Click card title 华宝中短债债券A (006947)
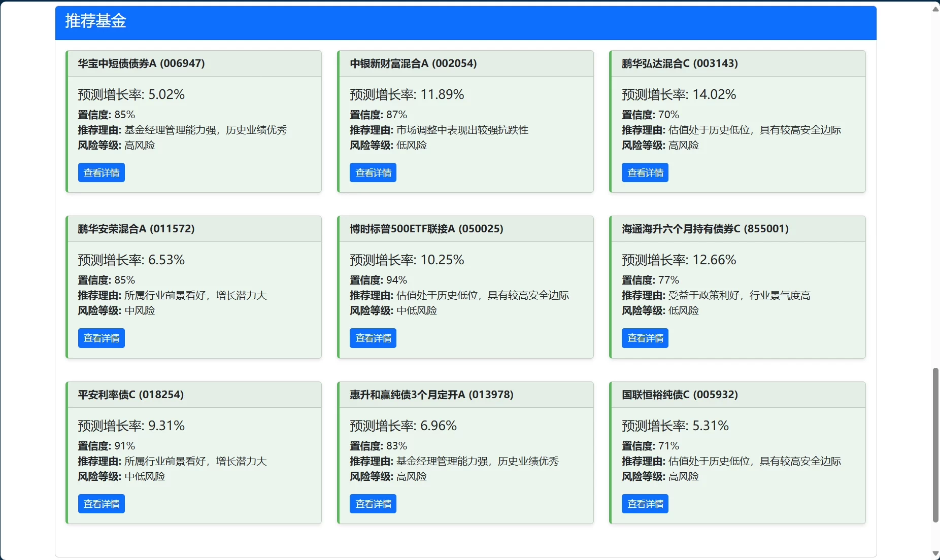The width and height of the screenshot is (940, 560). 141,63
